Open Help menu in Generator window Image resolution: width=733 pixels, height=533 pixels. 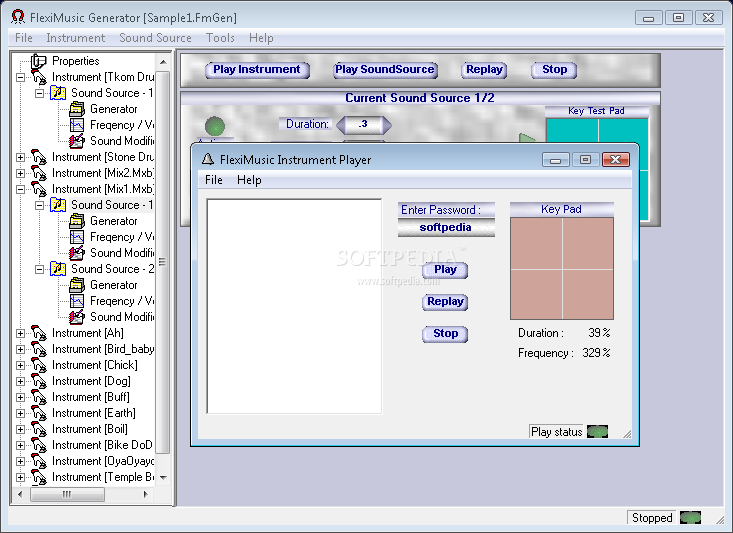(x=261, y=38)
